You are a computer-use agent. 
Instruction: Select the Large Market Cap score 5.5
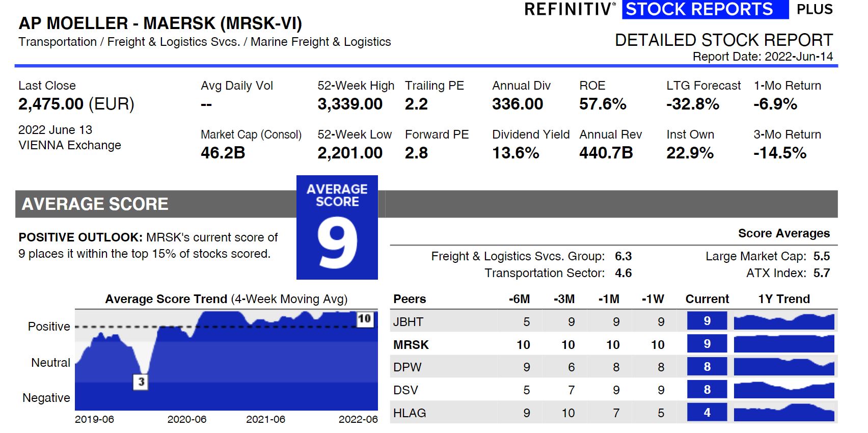pos(822,256)
